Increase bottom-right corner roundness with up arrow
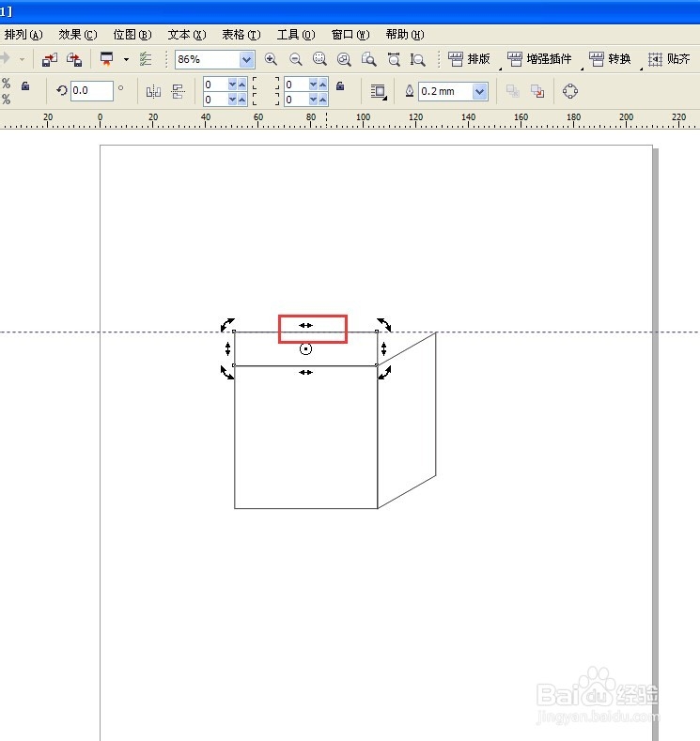Screen dimensions: 700x741 323,100
